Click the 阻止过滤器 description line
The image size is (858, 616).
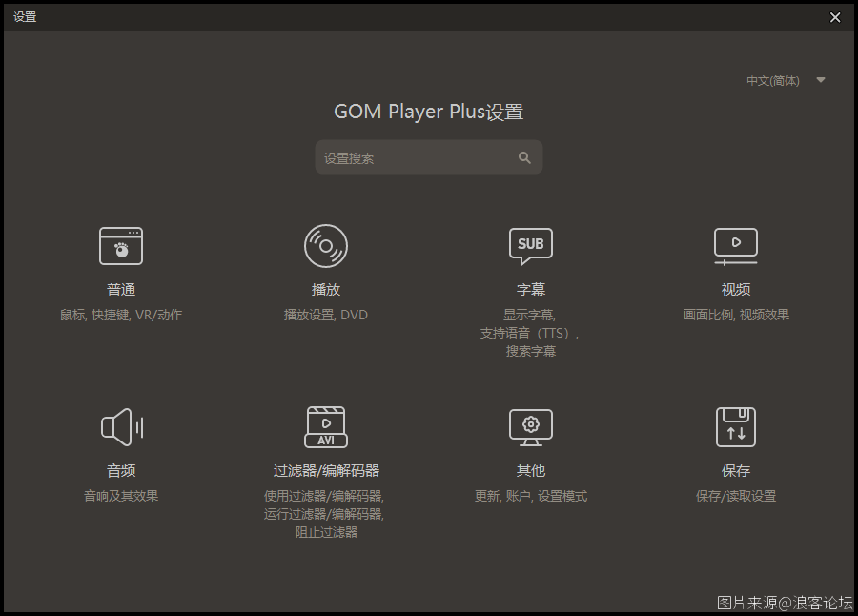(x=326, y=532)
